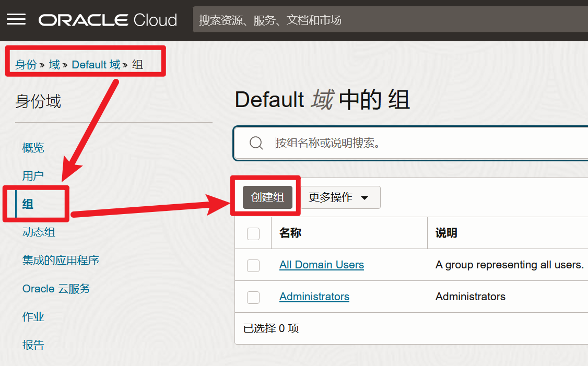Click the 创建组 button
The height and width of the screenshot is (366, 588).
[267, 197]
